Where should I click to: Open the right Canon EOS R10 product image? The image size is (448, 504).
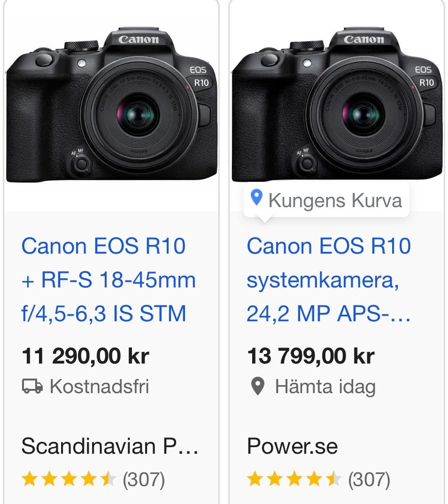point(337,106)
